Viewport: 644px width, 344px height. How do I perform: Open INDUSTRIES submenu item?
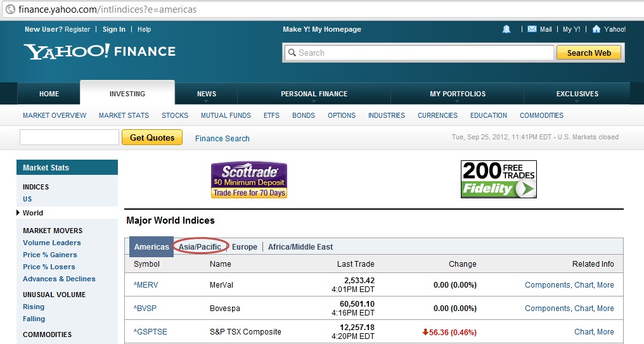point(387,115)
